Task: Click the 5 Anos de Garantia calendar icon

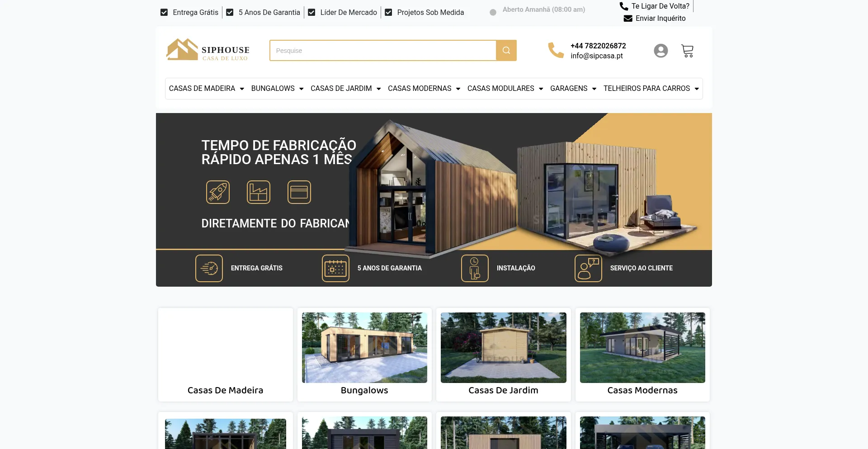Action: point(335,268)
